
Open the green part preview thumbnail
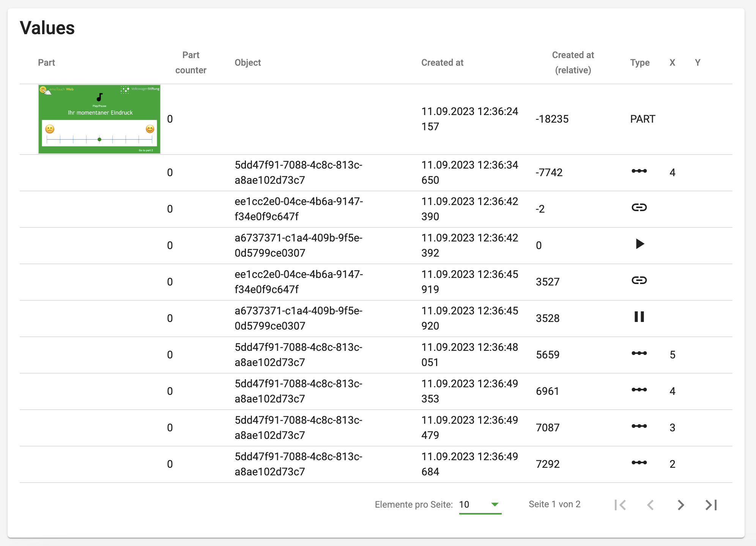click(99, 119)
